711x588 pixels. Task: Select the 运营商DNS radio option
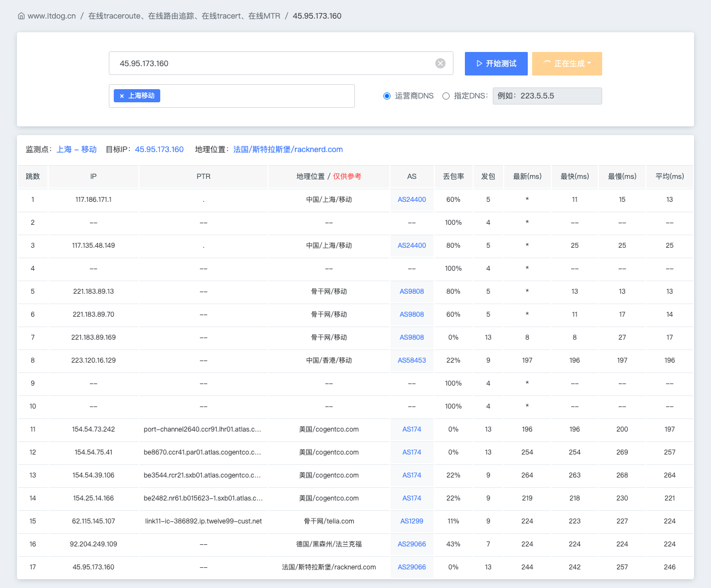click(387, 96)
